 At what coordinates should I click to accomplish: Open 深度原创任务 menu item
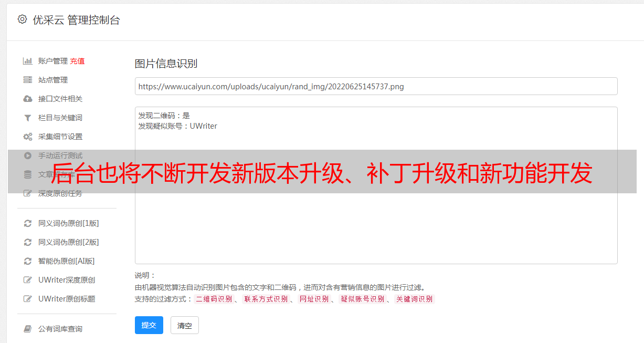pos(60,193)
